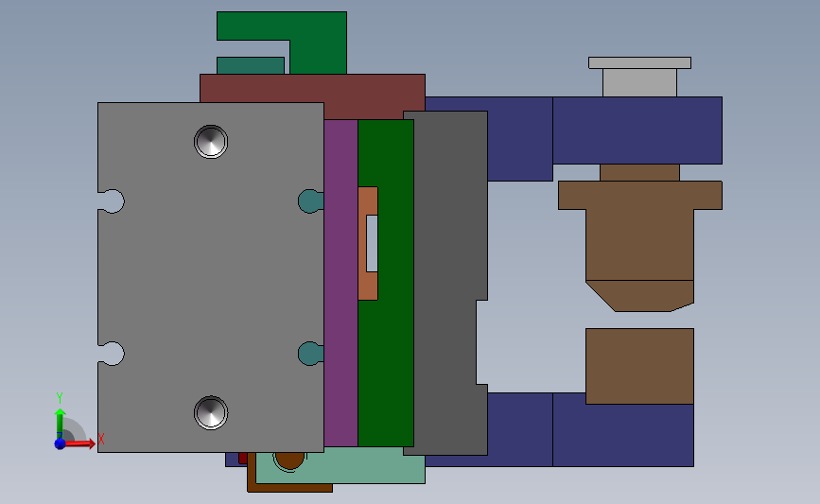Select the bright green L-shaped bracket at top
This screenshot has width=820, height=504.
[318, 42]
